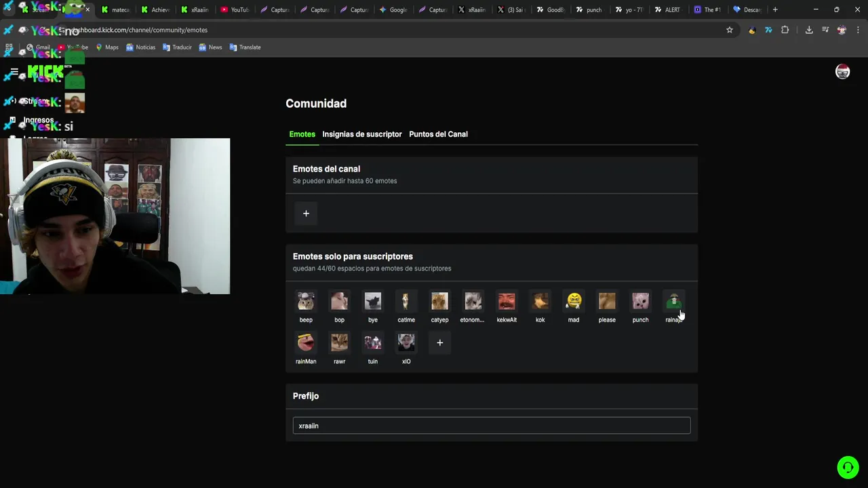The image size is (868, 488).
Task: Open the rawr emote
Action: tap(339, 342)
